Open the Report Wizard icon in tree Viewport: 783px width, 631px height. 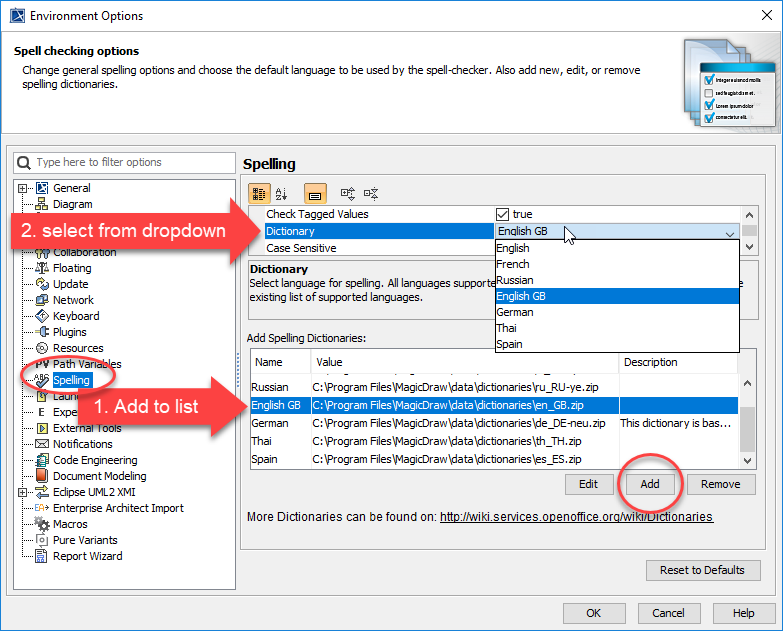pyautogui.click(x=42, y=556)
